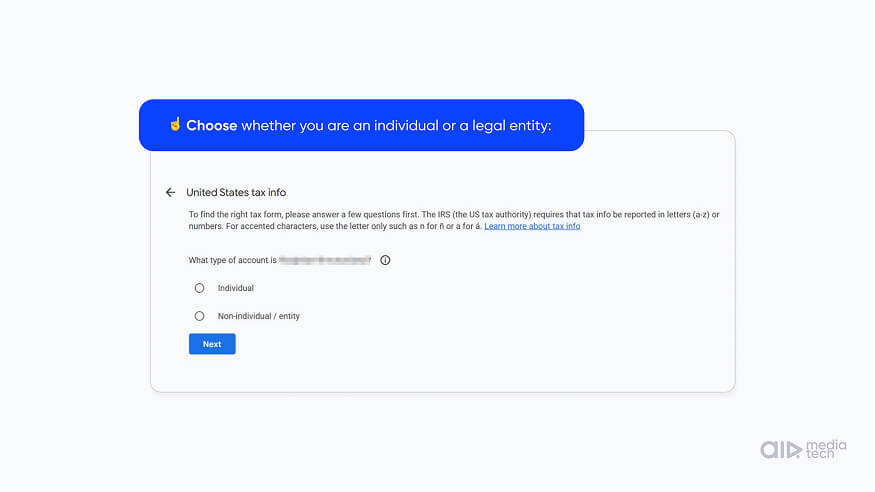Click the Individual option label text
This screenshot has height=492, width=875.
(235, 288)
